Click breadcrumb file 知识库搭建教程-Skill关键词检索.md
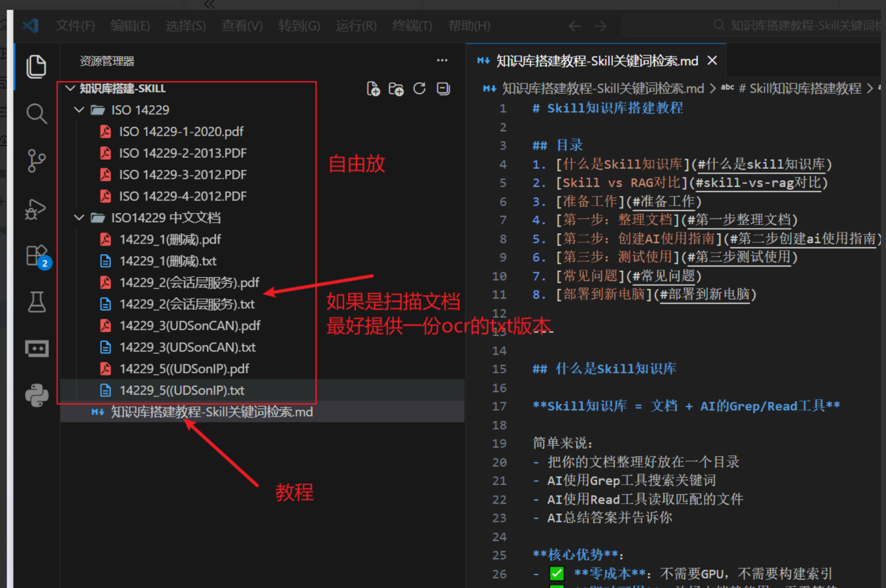Screen dimensions: 886x588 (x=603, y=89)
